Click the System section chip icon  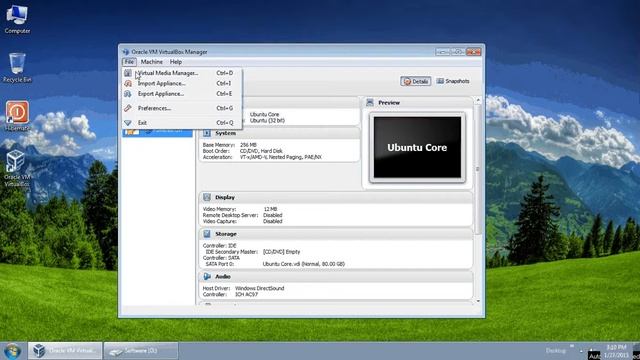pyautogui.click(x=207, y=133)
